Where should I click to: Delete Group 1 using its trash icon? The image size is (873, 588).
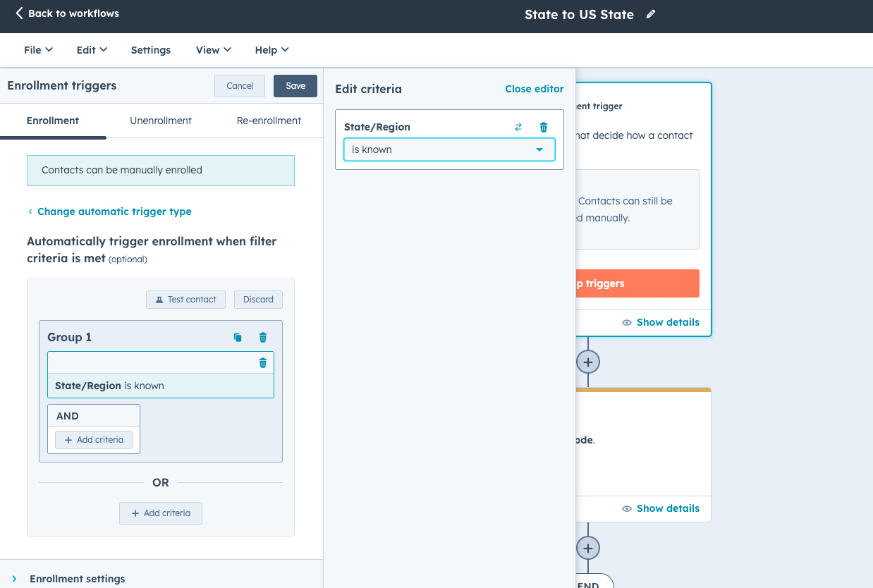click(x=263, y=338)
